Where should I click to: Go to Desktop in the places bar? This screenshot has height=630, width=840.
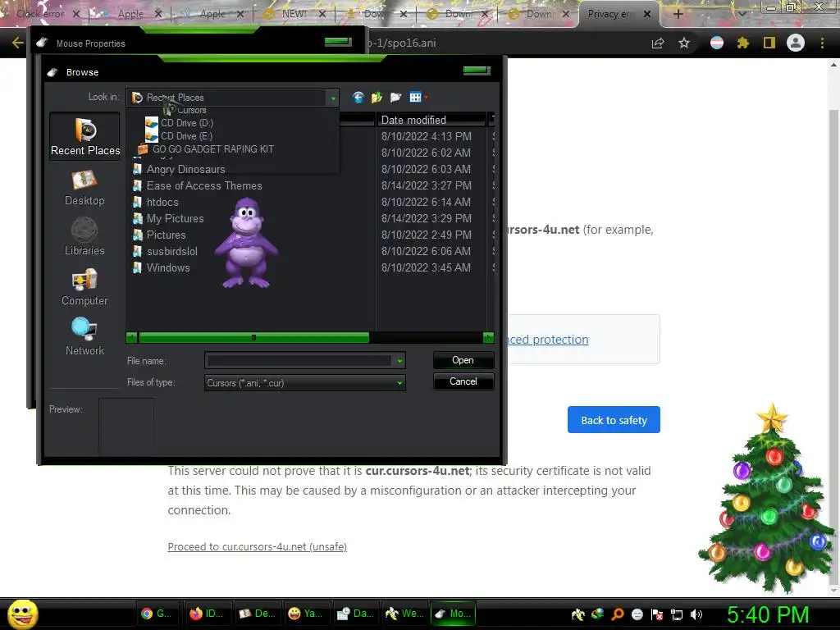(84, 188)
